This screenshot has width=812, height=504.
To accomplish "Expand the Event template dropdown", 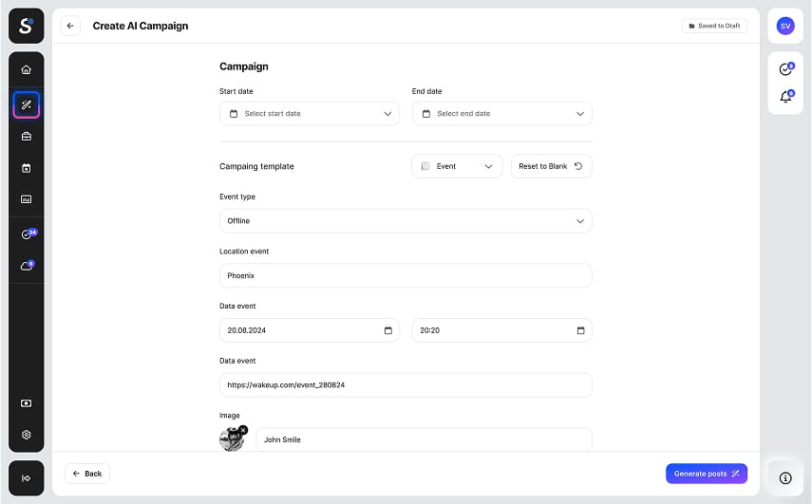I will (x=457, y=166).
